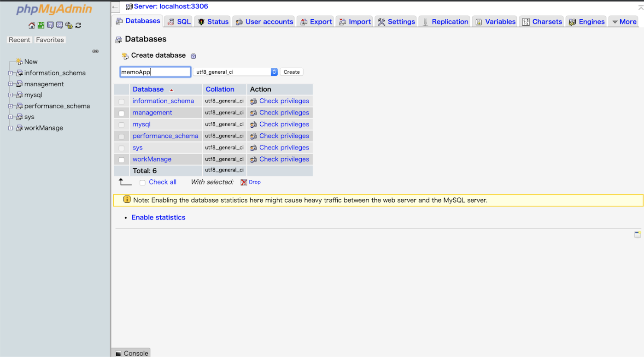Click the Home icon in sidebar
The height and width of the screenshot is (357, 644).
pos(31,25)
